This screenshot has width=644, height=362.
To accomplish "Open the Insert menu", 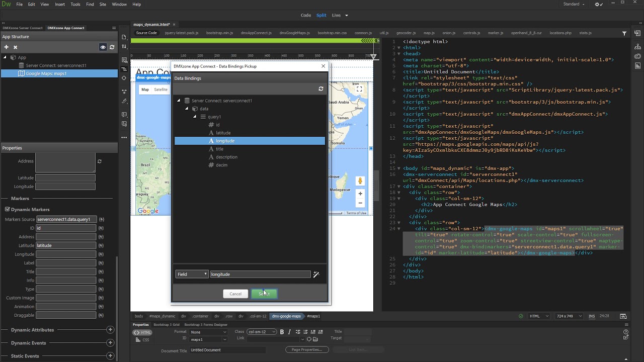I will tap(60, 4).
